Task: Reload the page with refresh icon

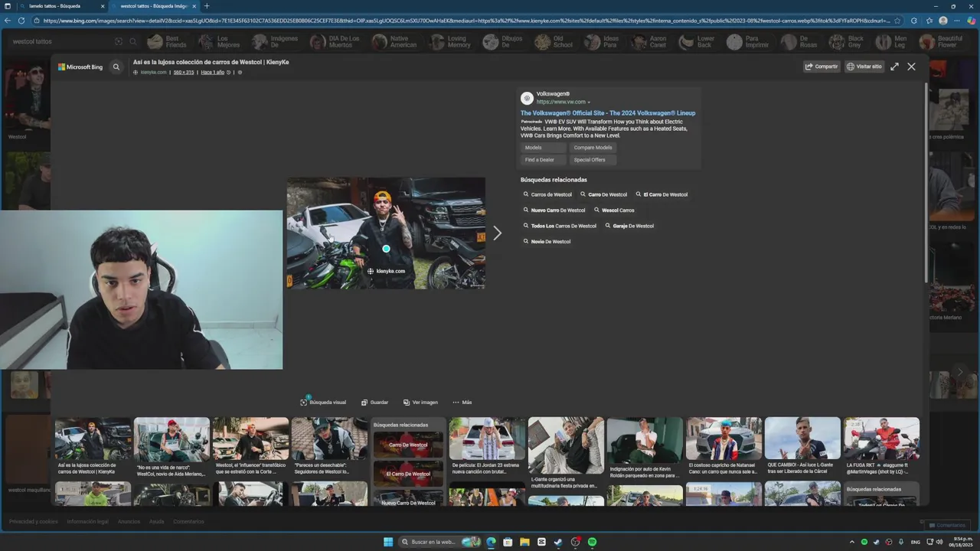Action: pyautogui.click(x=21, y=21)
